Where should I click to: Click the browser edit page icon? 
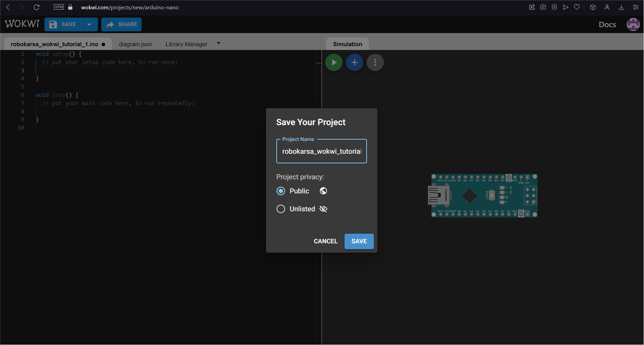[532, 7]
